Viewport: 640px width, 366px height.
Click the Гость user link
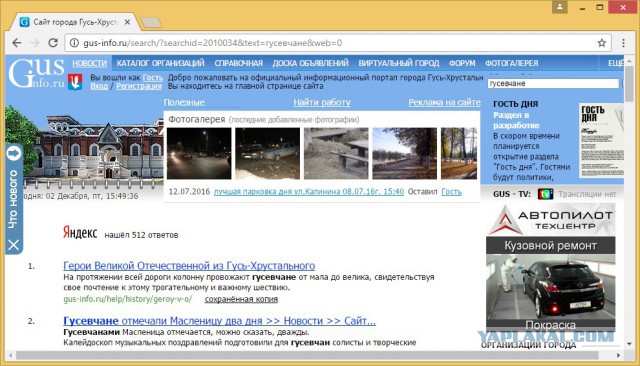[x=153, y=78]
